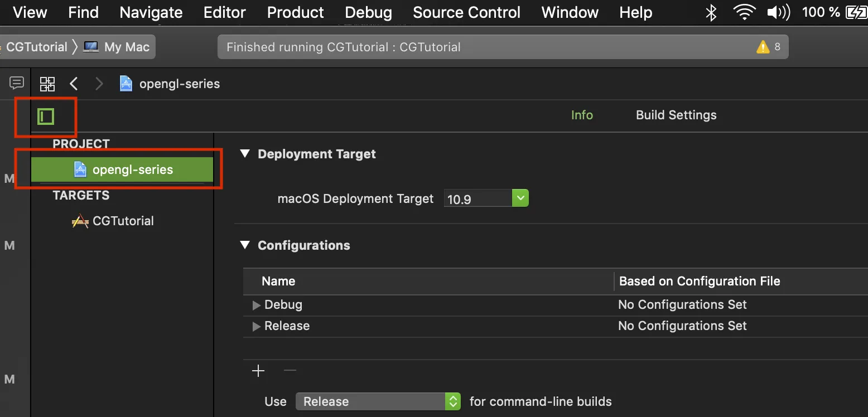
Task: Select the opengl-series project item
Action: click(132, 170)
